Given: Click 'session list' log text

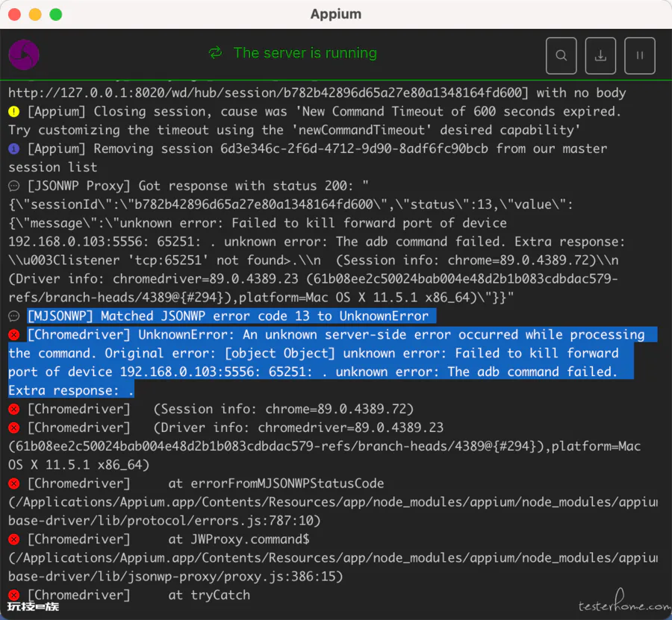Looking at the screenshot, I should 53,167.
